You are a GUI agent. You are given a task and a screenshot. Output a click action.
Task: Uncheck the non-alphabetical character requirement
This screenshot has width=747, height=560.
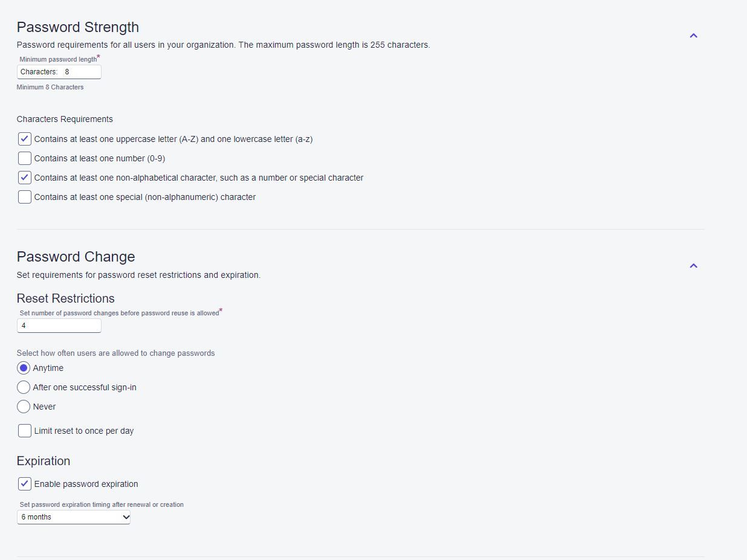click(24, 178)
